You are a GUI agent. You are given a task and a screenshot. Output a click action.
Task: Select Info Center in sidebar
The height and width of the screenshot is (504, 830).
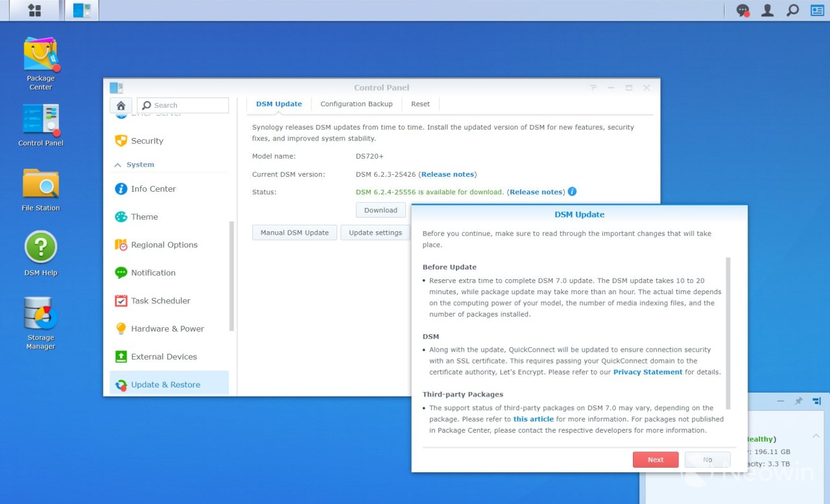click(x=169, y=189)
